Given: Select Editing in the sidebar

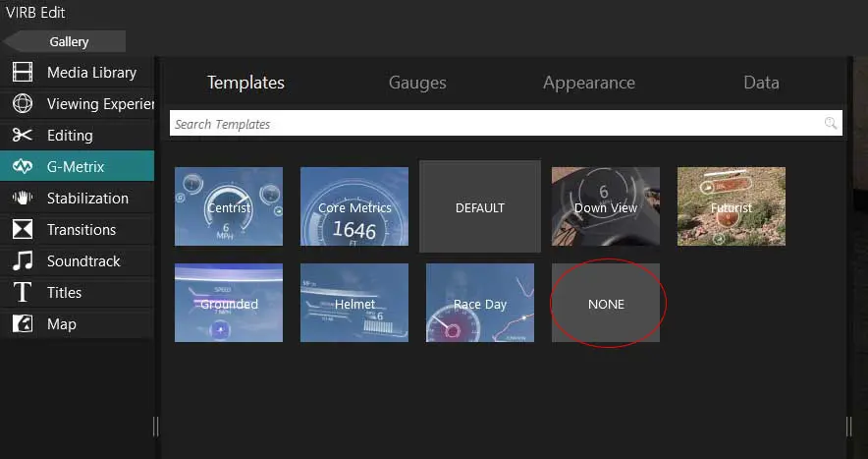Looking at the screenshot, I should 78,135.
